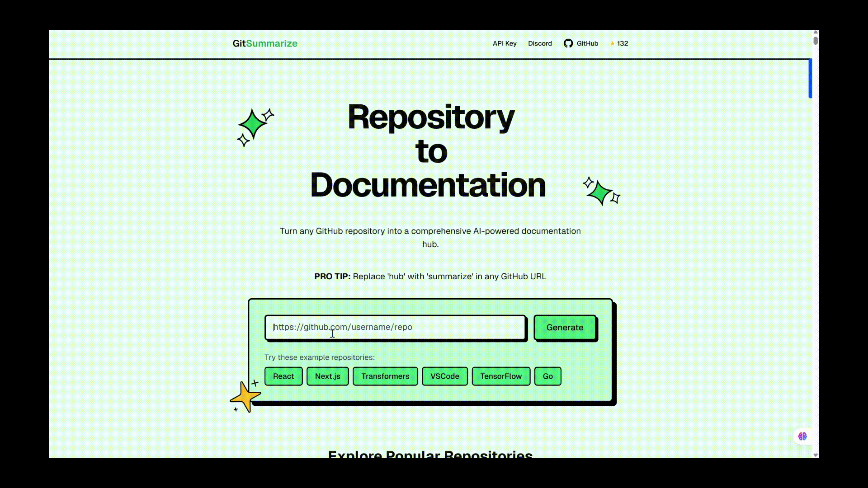868x488 pixels.
Task: Click the GitHub octocat icon in header
Action: point(568,43)
